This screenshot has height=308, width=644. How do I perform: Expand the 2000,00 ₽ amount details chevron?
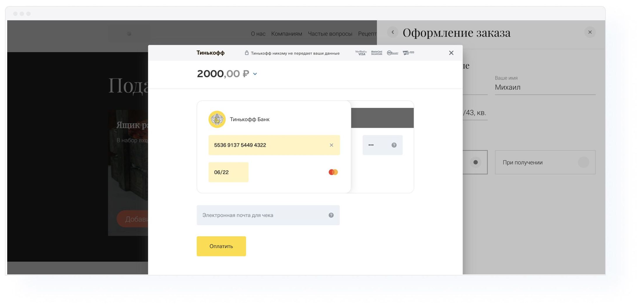(x=255, y=74)
